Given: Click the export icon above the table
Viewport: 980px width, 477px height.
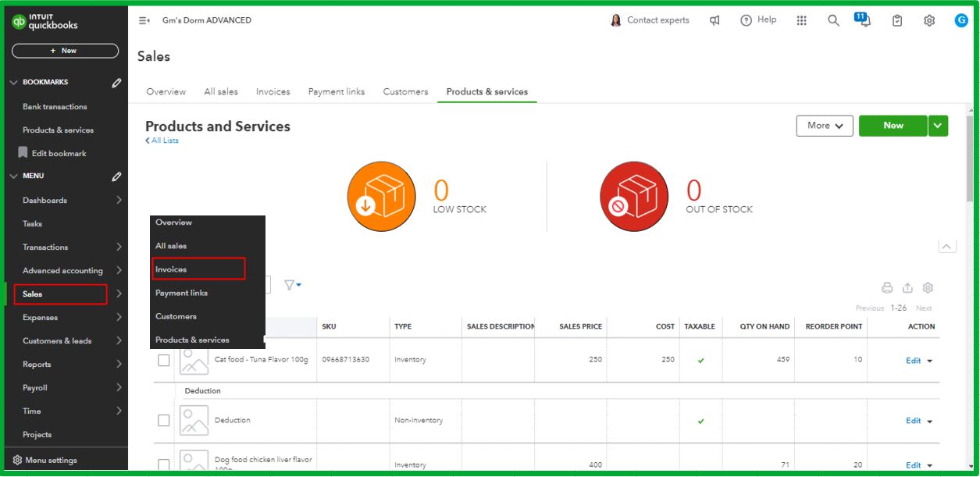Looking at the screenshot, I should point(907,287).
